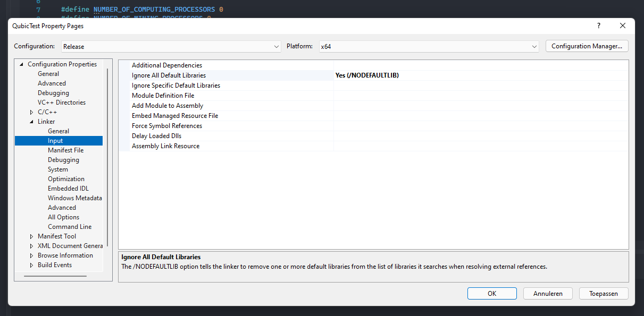Select All Options under Linker
Viewport: 644px width, 316px height.
(63, 217)
